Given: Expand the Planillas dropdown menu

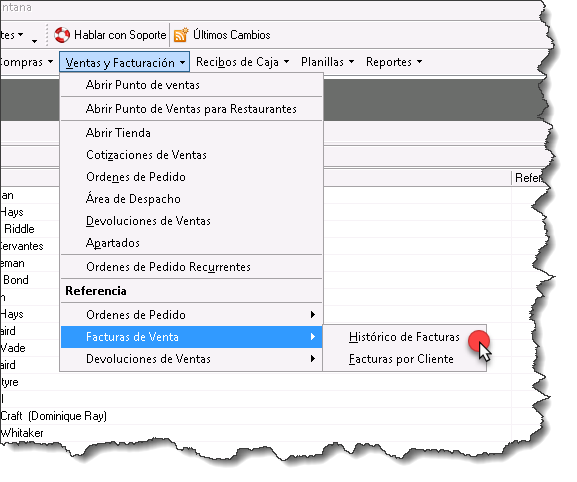Looking at the screenshot, I should point(328,62).
